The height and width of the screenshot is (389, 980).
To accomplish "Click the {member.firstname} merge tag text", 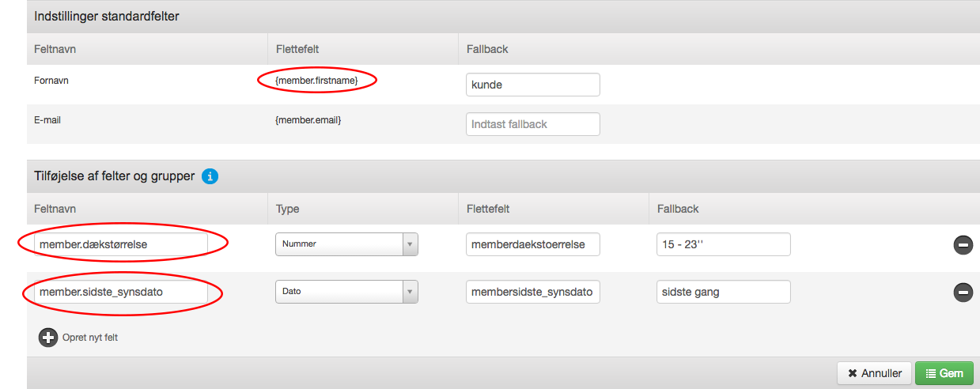I will (316, 81).
